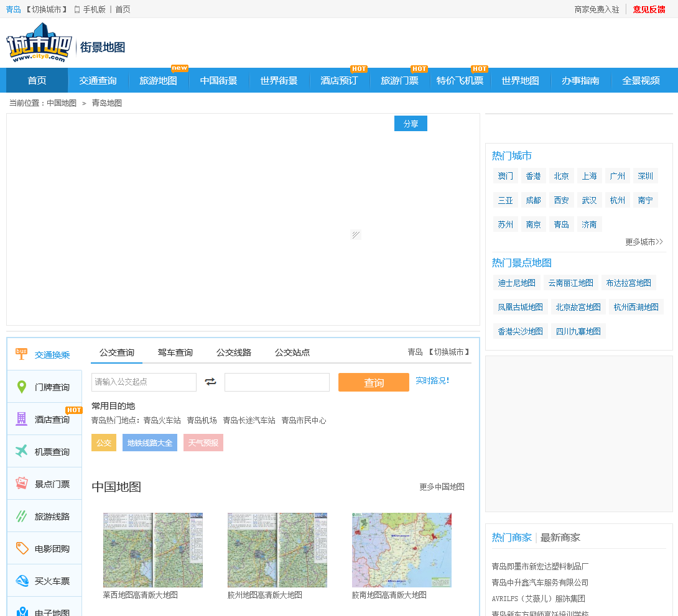Open 世界街景 navigation item

click(x=279, y=80)
